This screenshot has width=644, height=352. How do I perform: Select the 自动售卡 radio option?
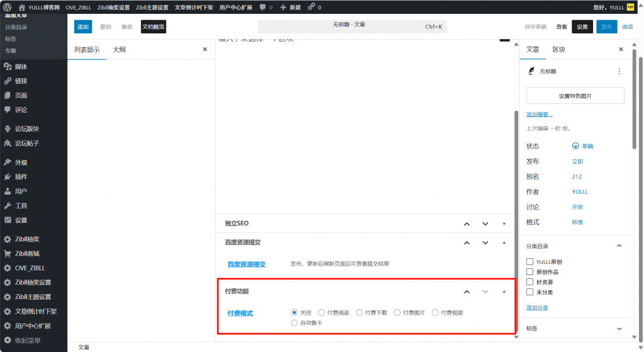tap(294, 323)
